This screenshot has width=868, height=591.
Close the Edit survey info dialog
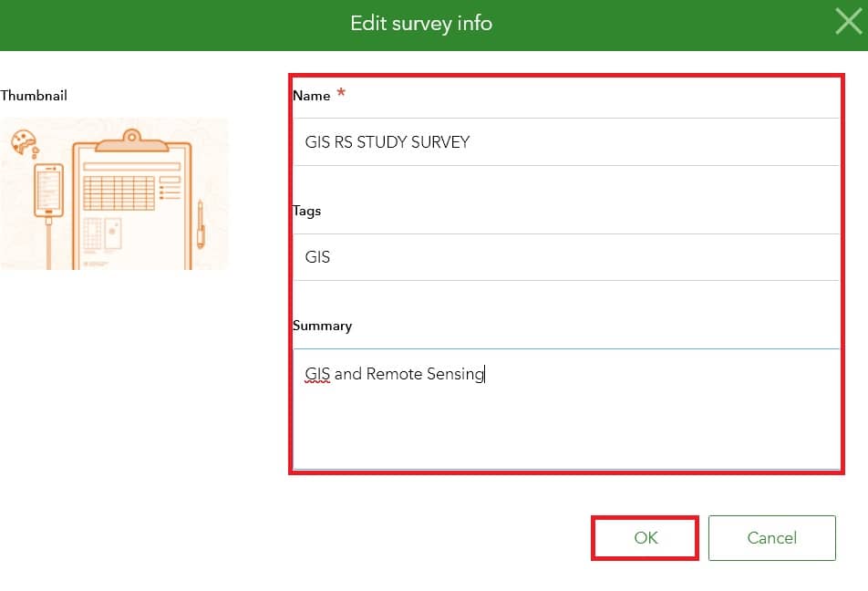click(849, 23)
